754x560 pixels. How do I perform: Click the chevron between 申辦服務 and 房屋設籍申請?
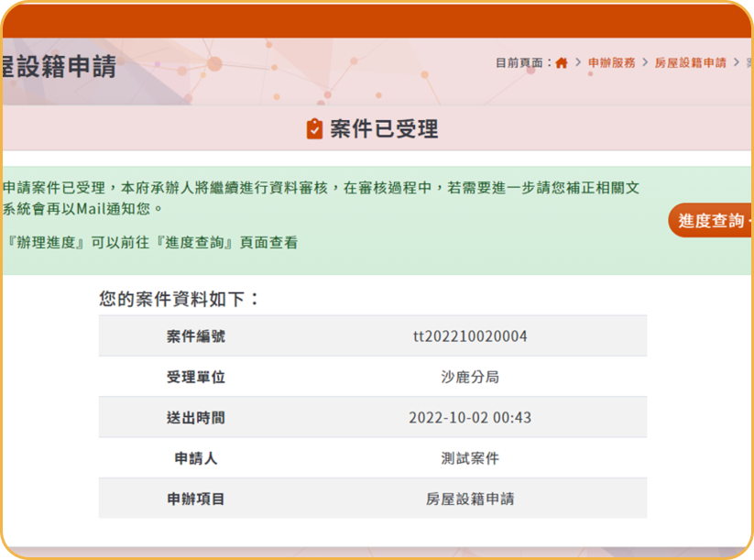pos(645,63)
